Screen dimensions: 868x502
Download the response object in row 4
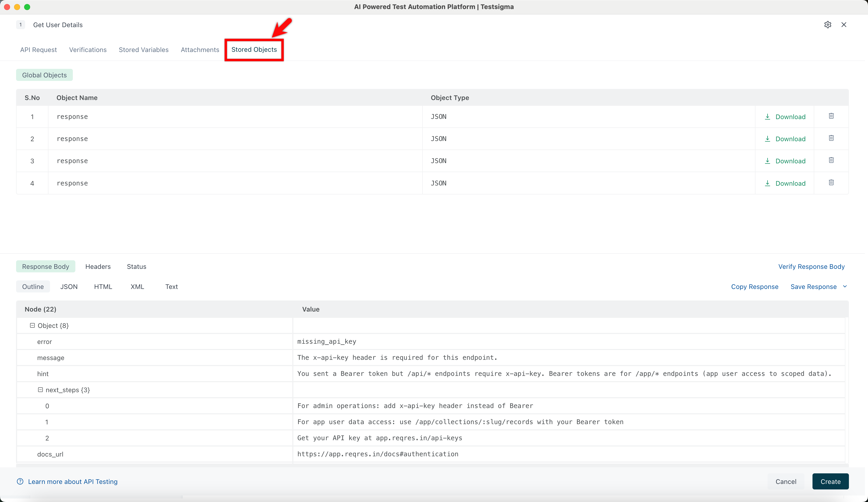[x=785, y=183]
